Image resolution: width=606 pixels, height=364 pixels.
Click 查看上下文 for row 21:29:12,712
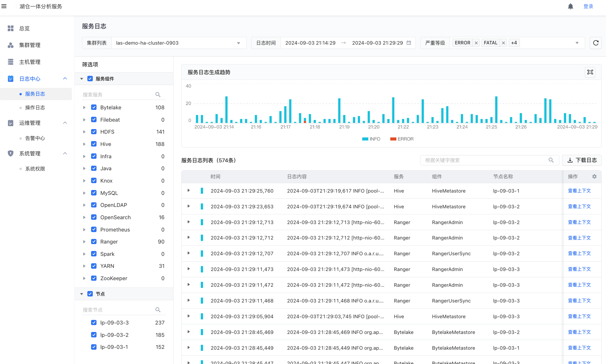coord(579,238)
